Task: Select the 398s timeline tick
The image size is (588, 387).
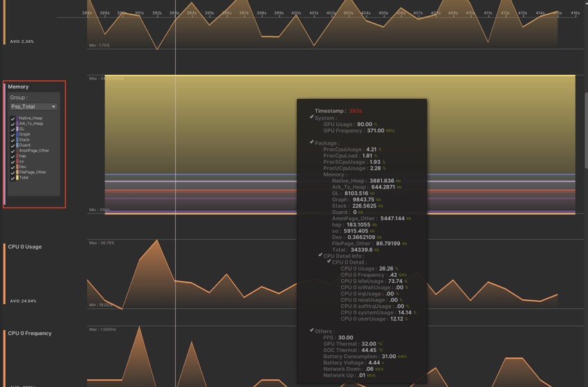Action: coord(261,12)
